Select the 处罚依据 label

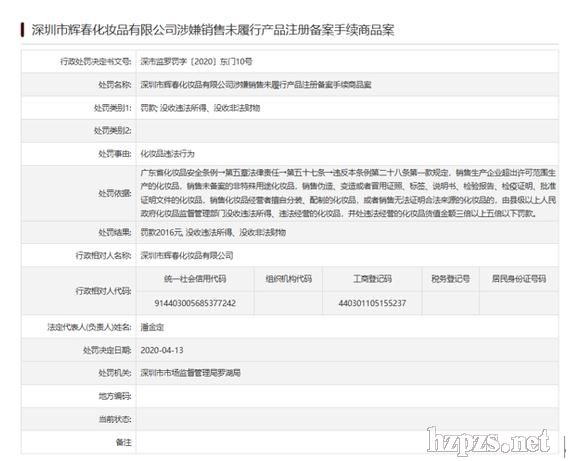coord(114,193)
